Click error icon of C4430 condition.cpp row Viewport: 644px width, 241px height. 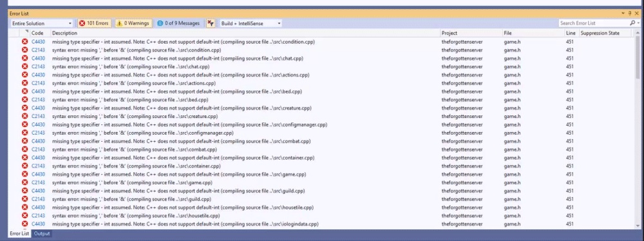pos(24,41)
